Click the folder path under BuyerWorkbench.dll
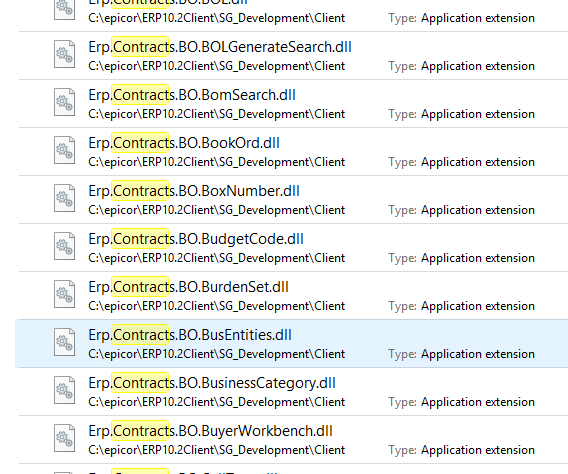The width and height of the screenshot is (568, 474). point(217,450)
